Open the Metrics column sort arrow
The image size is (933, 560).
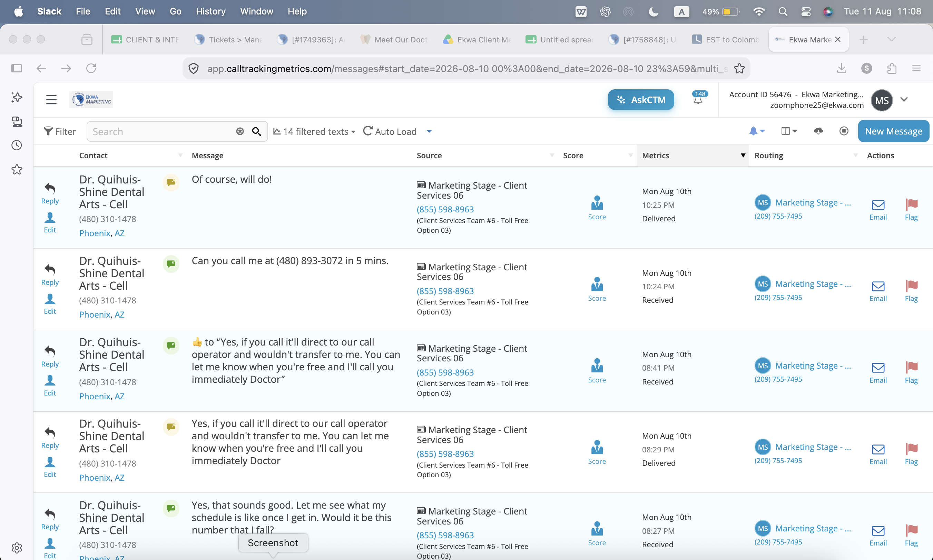(x=743, y=156)
